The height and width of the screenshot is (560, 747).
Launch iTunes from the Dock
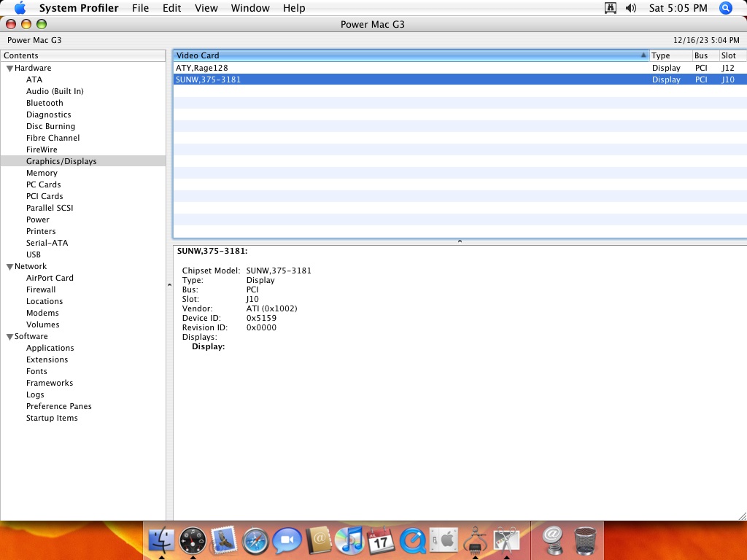pos(349,540)
